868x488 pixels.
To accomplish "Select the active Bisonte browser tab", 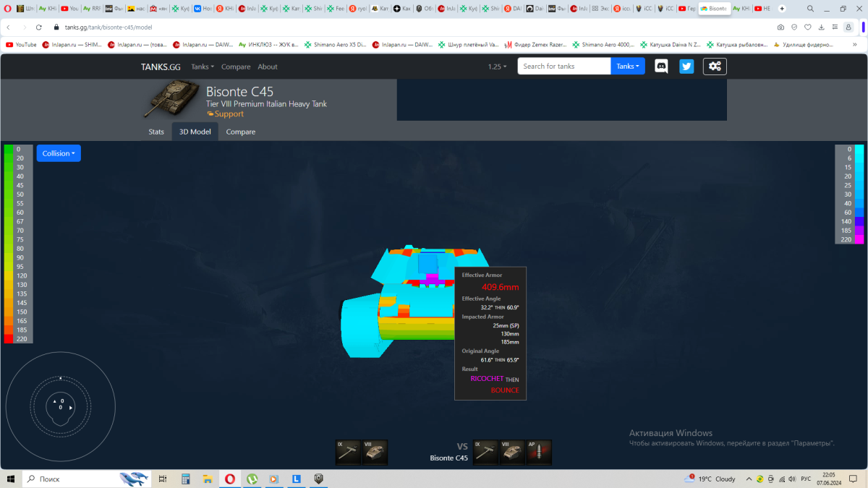I will [x=715, y=9].
